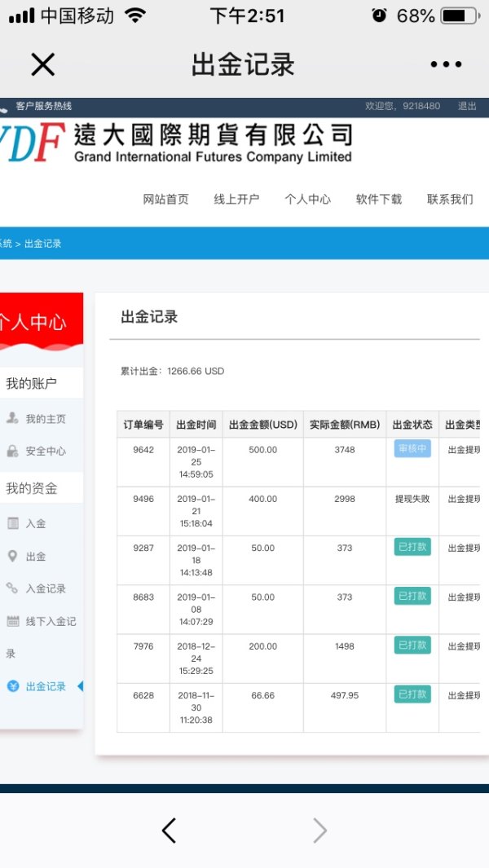The height and width of the screenshot is (868, 489).
Task: Click the 审核中 status badge for order 9642
Action: point(412,448)
